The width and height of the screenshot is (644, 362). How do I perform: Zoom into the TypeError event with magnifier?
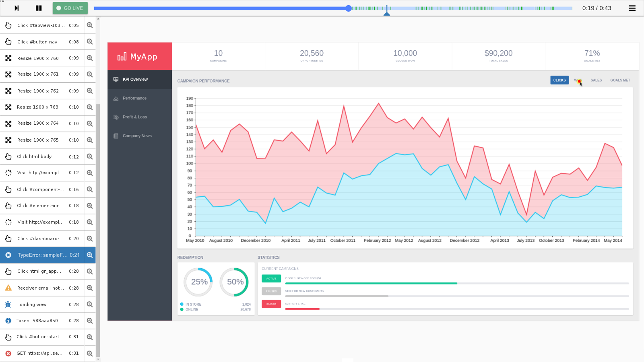pyautogui.click(x=90, y=255)
